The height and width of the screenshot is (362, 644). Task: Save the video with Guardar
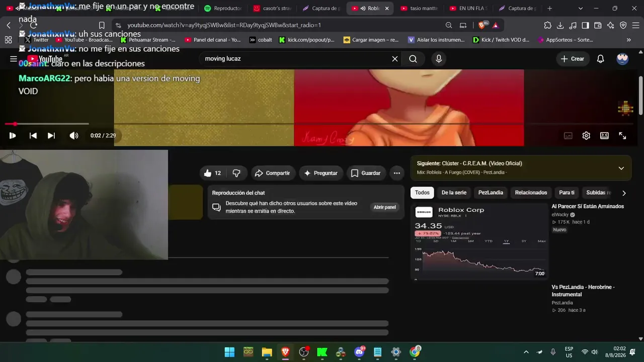click(366, 173)
